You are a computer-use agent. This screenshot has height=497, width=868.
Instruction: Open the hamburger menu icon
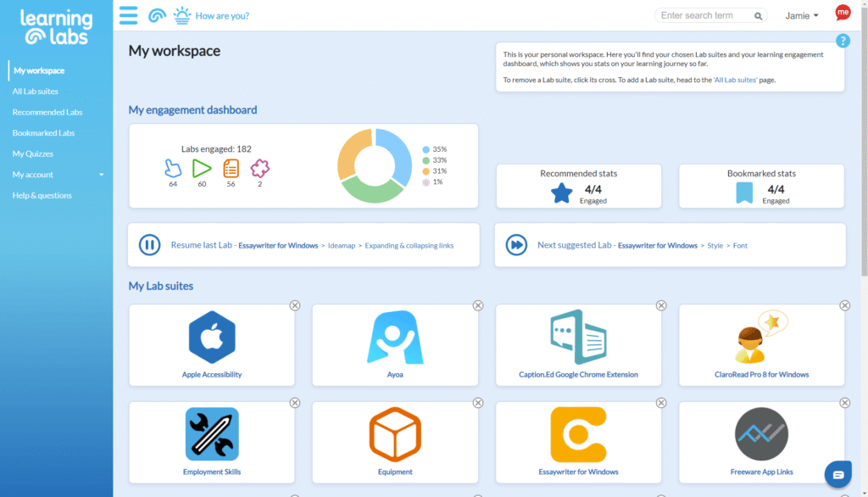[x=128, y=15]
